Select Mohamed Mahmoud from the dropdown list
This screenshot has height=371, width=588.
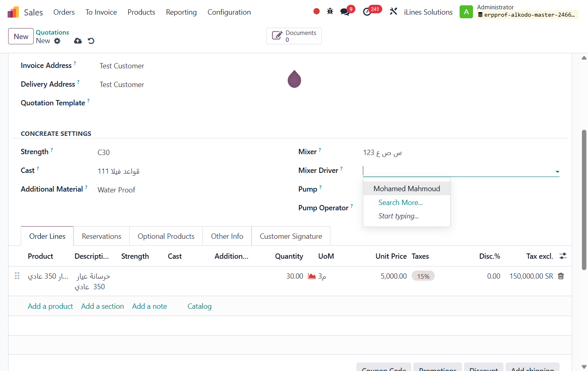point(406,189)
